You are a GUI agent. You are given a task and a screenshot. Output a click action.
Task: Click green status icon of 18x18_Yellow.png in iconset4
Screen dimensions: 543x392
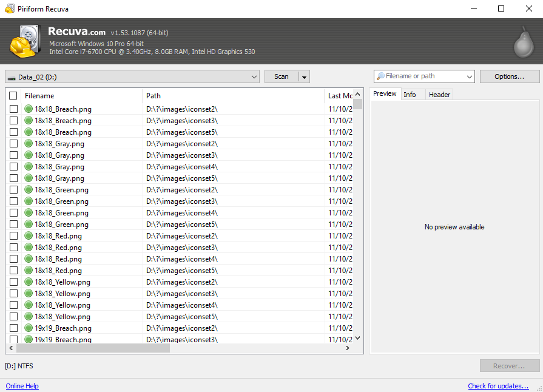[29, 305]
